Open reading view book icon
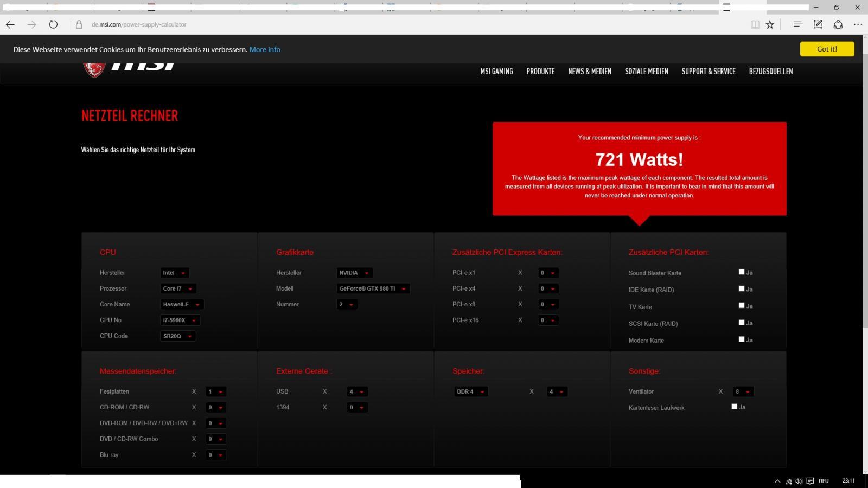This screenshot has height=488, width=868. (x=755, y=24)
